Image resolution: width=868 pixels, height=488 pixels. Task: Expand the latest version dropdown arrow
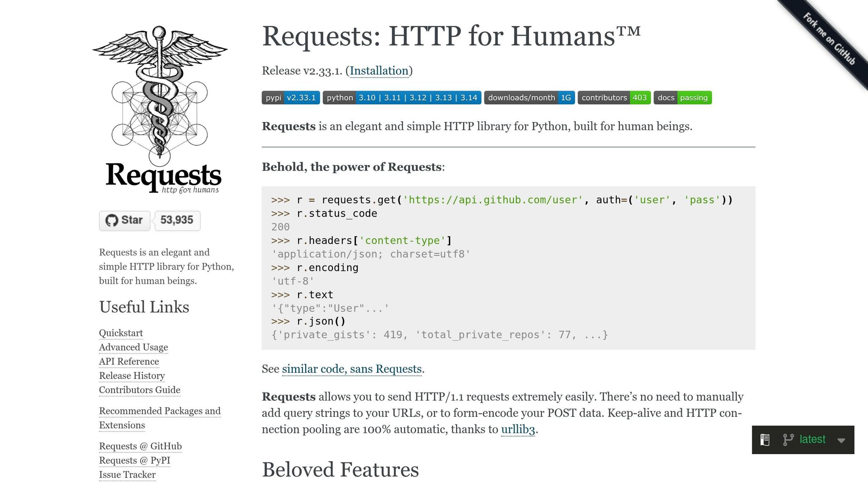coord(841,441)
